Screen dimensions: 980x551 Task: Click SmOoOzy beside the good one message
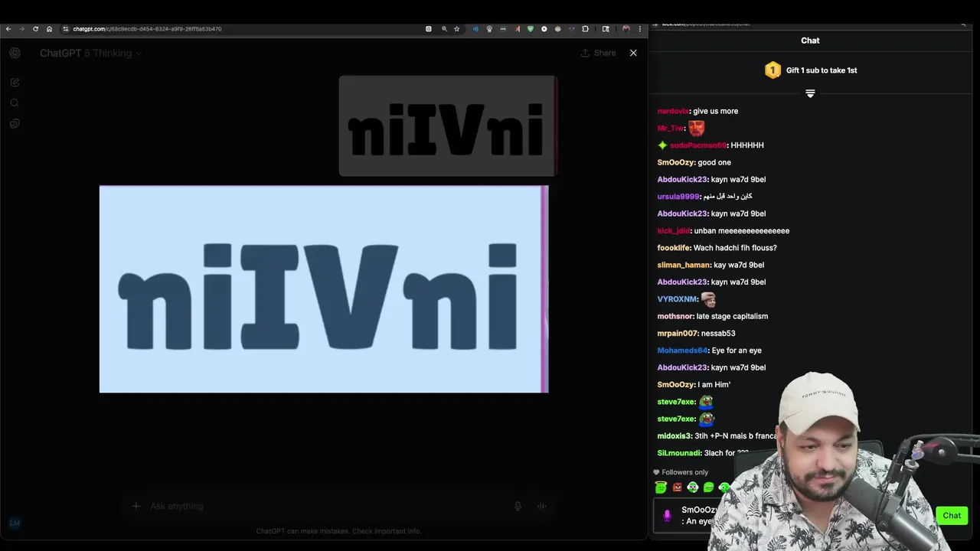point(675,162)
